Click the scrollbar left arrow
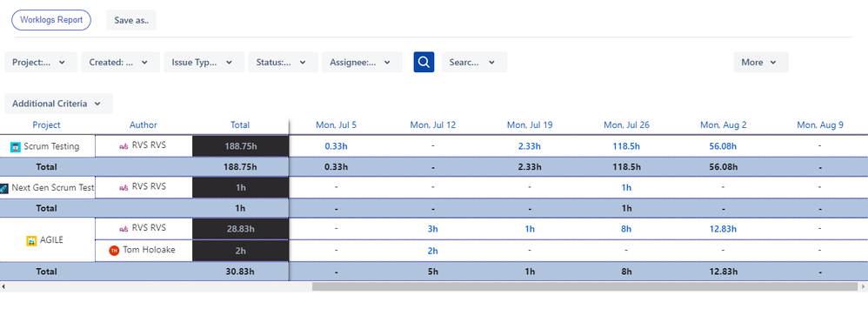Viewport: 868px width, 316px height. [3, 286]
